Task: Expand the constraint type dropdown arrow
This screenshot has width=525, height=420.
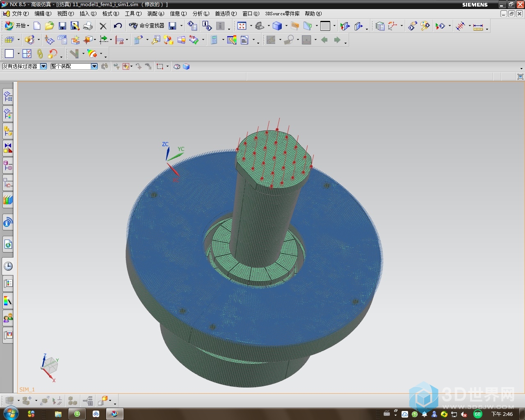Action: tap(127, 40)
